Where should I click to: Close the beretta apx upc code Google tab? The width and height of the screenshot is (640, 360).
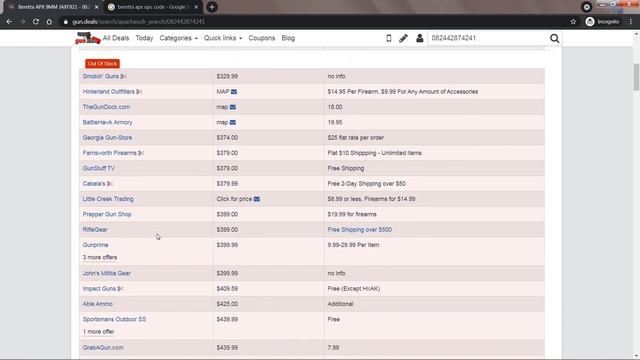coord(196,7)
